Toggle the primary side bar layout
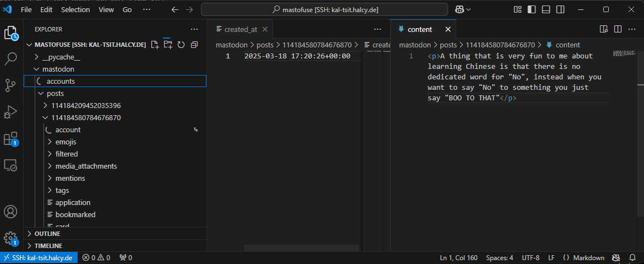644x264 pixels. tap(531, 9)
